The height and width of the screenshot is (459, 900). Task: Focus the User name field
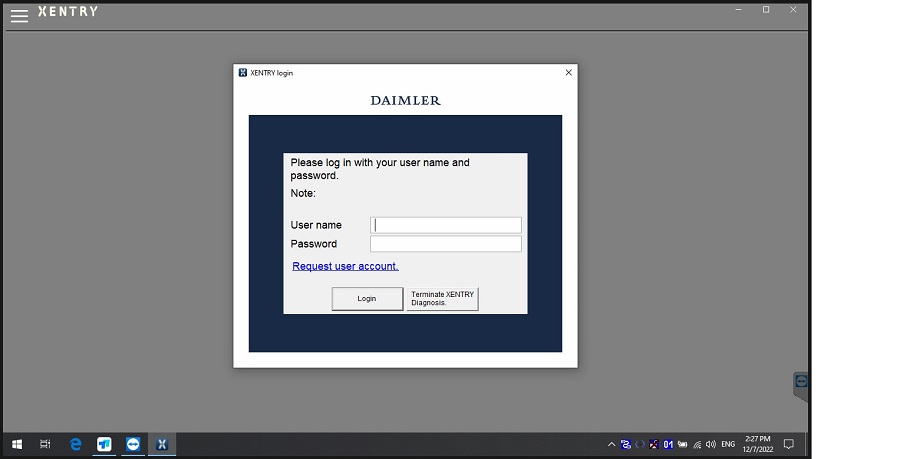[445, 225]
